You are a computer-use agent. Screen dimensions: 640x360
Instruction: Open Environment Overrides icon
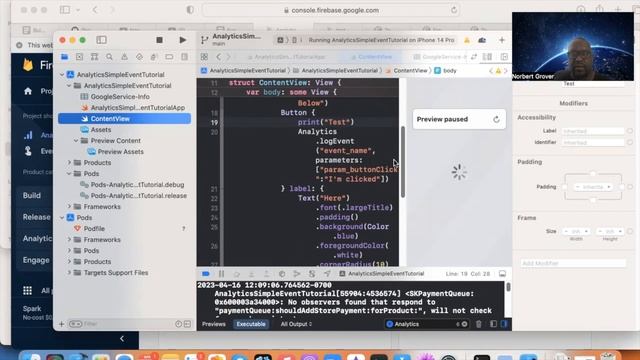tap(312, 274)
